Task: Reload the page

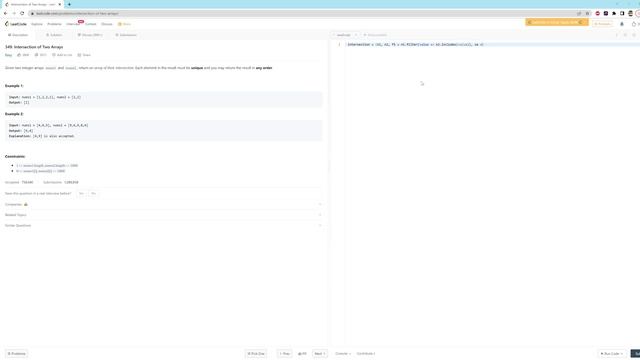Action: [x=22, y=13]
